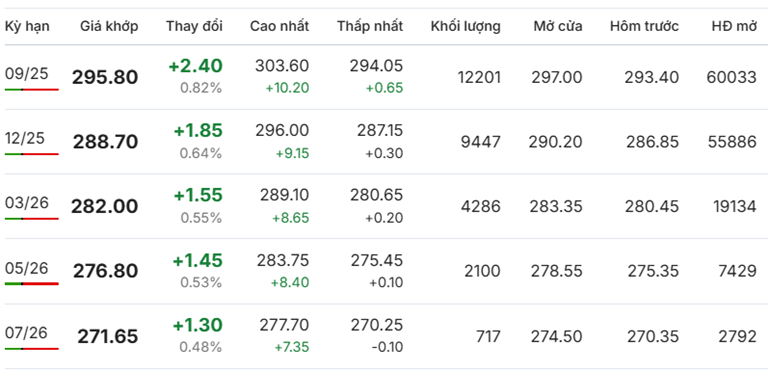This screenshot has width=770, height=371.
Task: Open the 09/25 contract term
Action: pos(27,73)
